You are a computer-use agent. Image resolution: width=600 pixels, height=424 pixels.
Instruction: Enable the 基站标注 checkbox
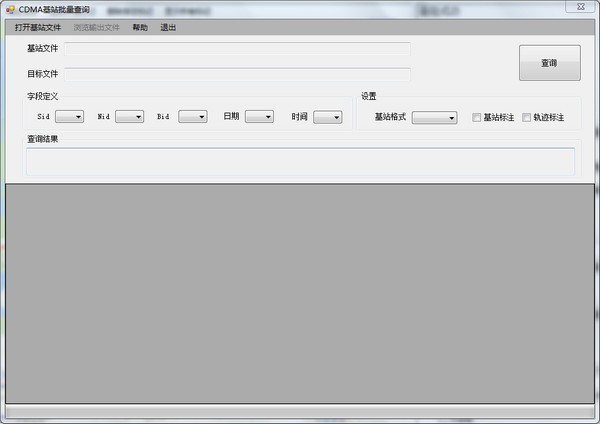(476, 117)
